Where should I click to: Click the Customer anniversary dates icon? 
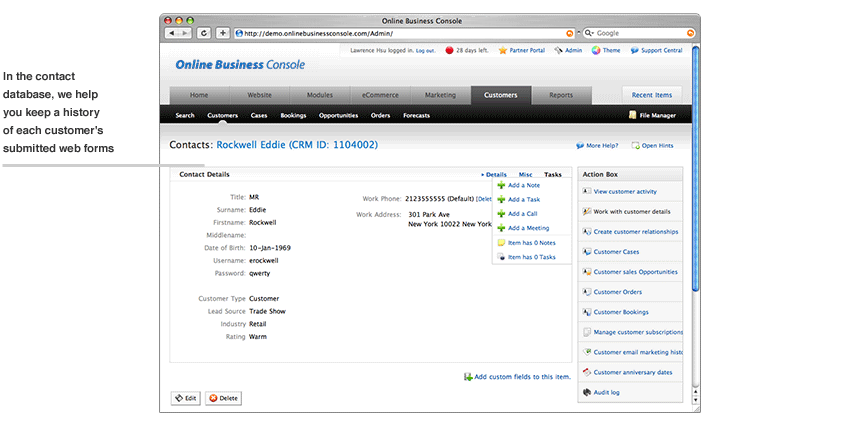point(586,372)
